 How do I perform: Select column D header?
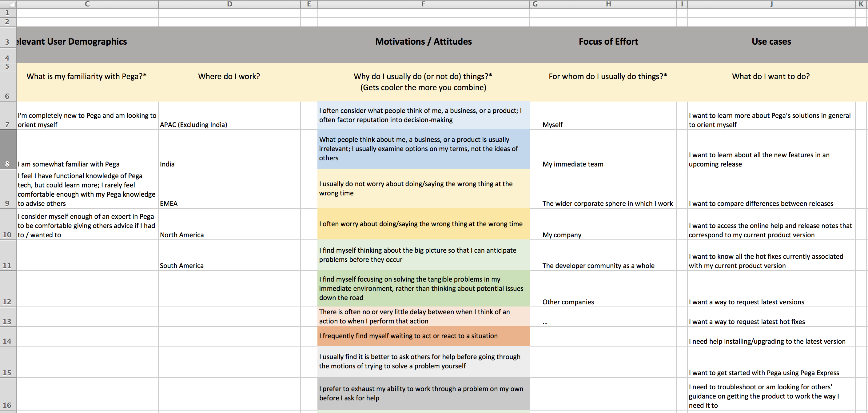229,4
